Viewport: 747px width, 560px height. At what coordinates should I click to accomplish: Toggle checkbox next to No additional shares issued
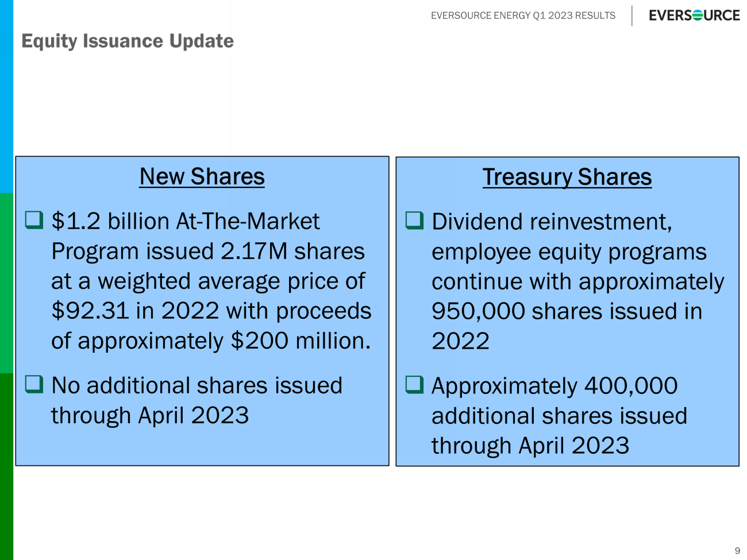pyautogui.click(x=34, y=384)
